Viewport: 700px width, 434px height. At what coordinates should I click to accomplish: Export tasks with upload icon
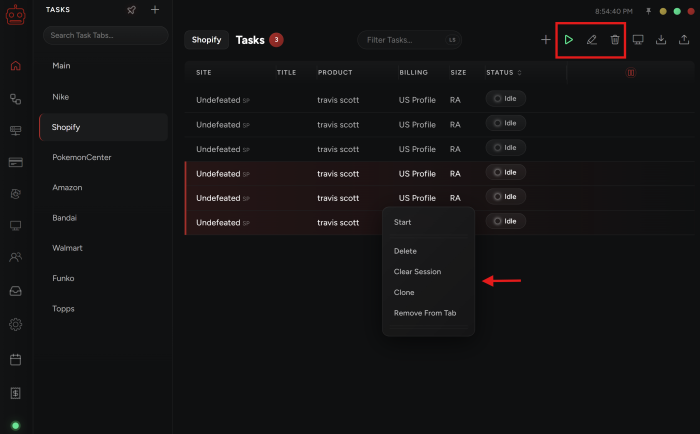(x=684, y=40)
